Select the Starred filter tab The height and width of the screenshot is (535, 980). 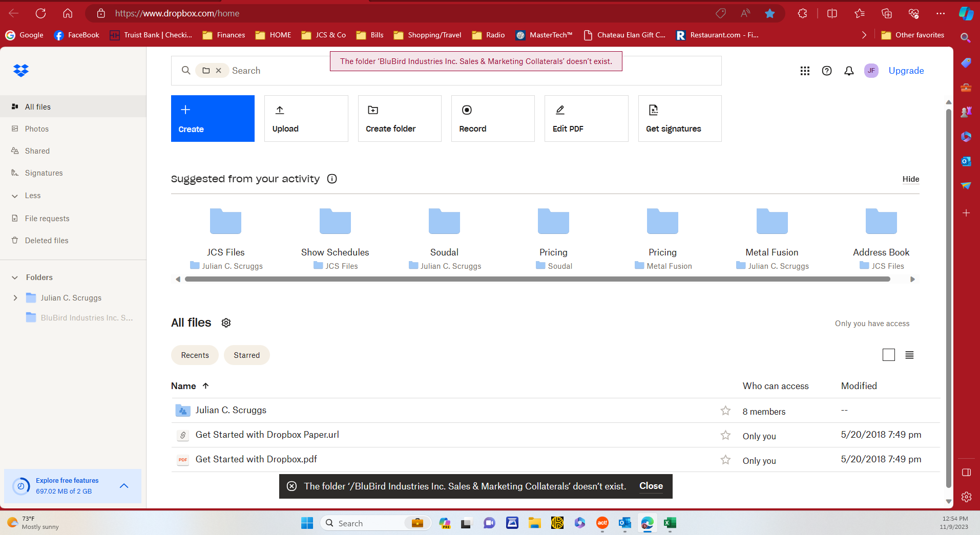point(246,355)
